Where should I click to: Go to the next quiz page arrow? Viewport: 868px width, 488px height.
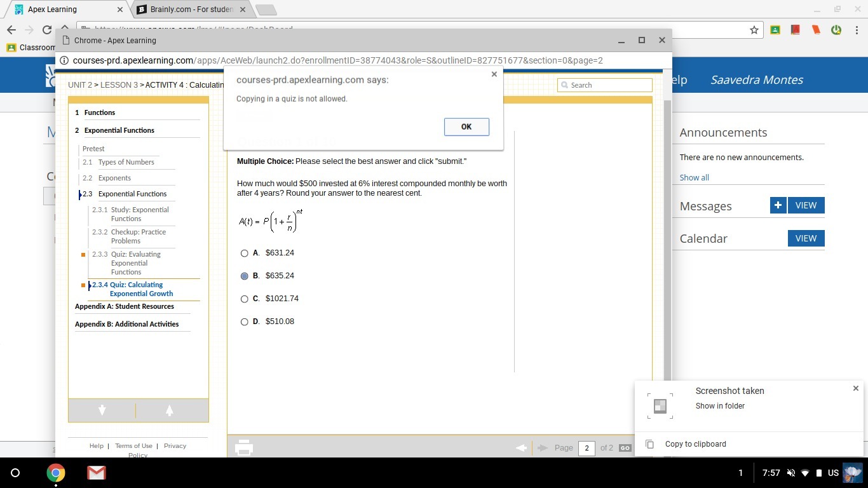[543, 447]
